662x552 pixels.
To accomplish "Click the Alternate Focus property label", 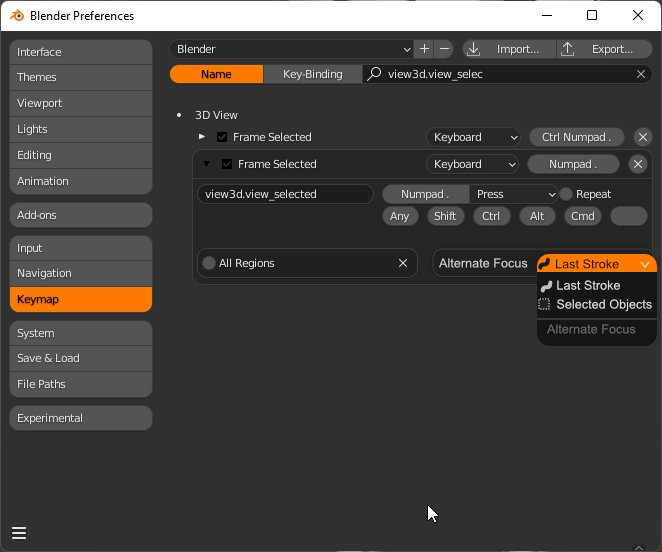I will (483, 264).
